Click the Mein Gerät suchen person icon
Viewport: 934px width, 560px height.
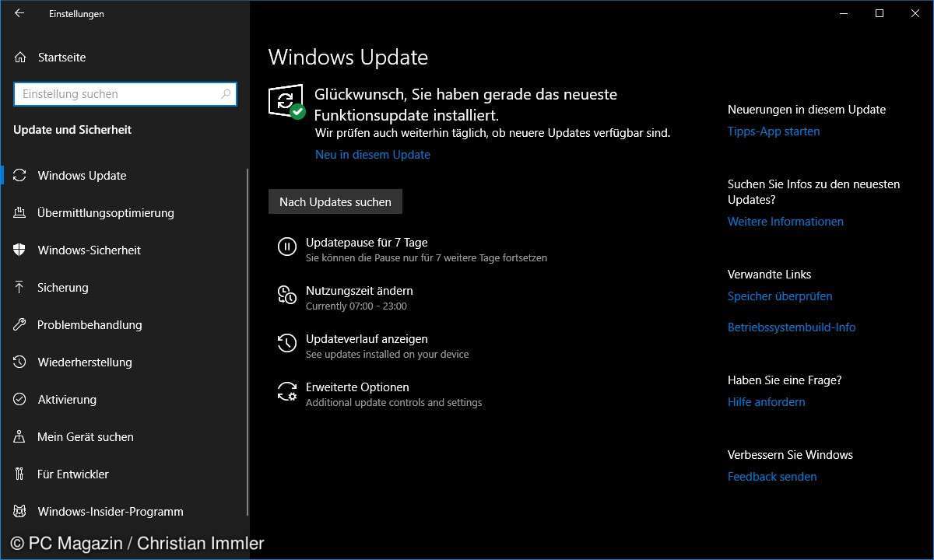coord(20,437)
